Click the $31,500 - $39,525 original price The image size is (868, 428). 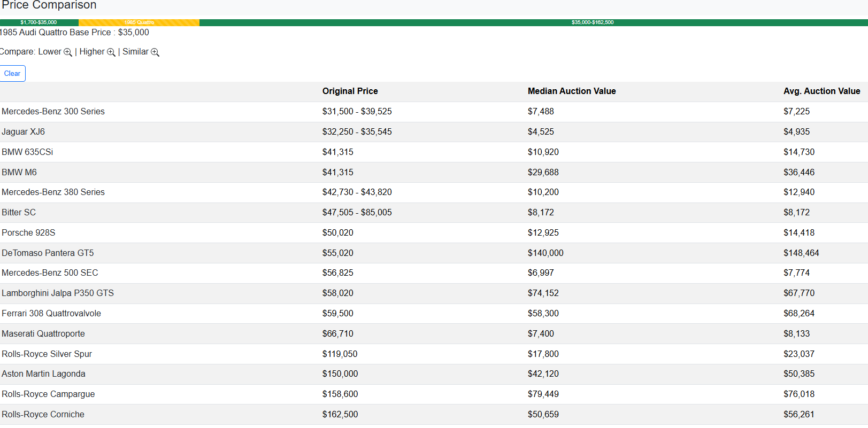[357, 112]
